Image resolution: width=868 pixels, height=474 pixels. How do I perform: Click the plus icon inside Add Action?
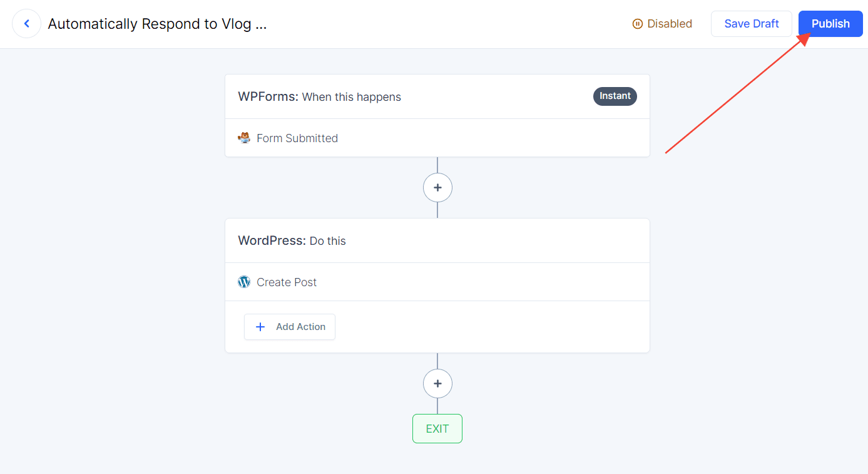(260, 327)
